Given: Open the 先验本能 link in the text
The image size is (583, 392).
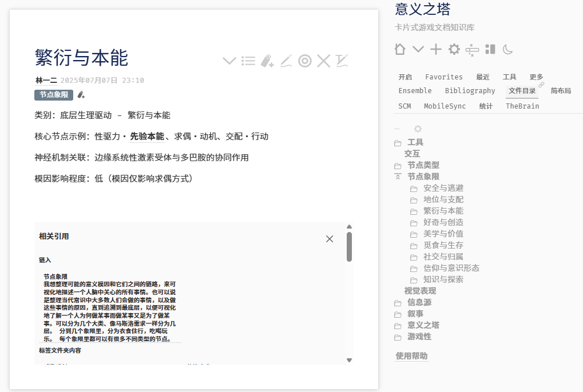Looking at the screenshot, I should coord(147,136).
